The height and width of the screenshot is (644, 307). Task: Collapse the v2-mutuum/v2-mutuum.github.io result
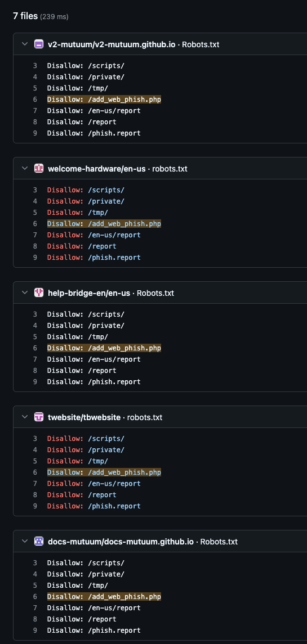25,44
